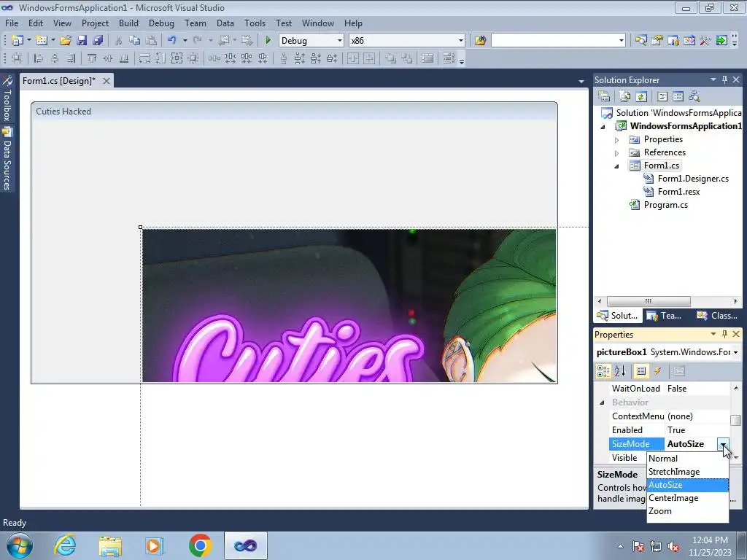Viewport: 747px width, 560px height.
Task: Open the Windows Start button
Action: tap(20, 545)
